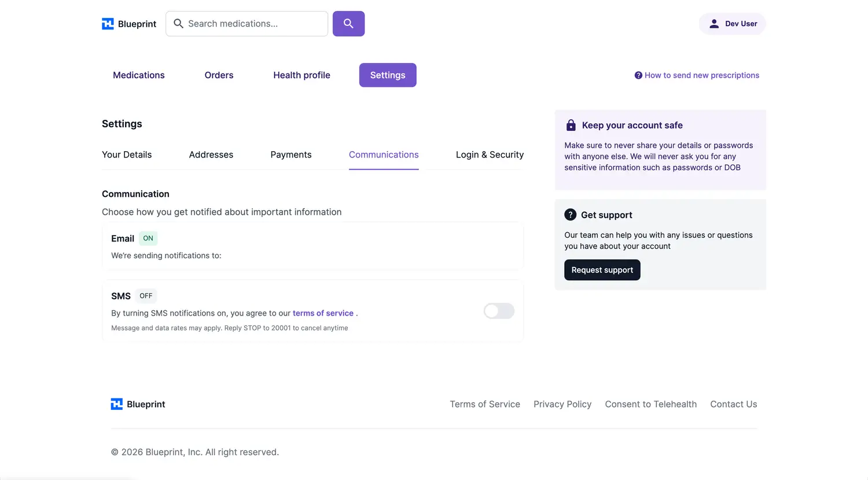Image resolution: width=868 pixels, height=480 pixels.
Task: Click the question mark icon beside prescriptions help
Action: [638, 75]
